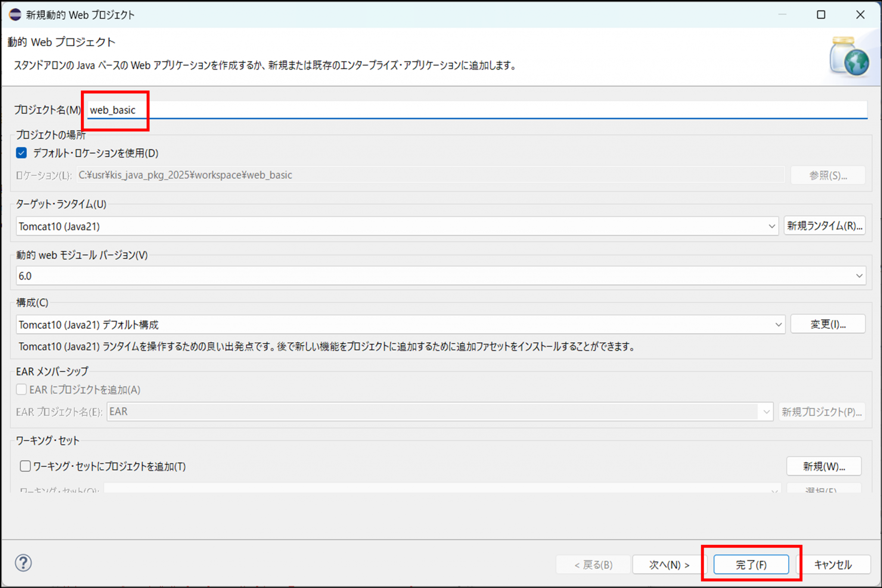Maximize the dialog window
This screenshot has height=588, width=882.
click(821, 15)
